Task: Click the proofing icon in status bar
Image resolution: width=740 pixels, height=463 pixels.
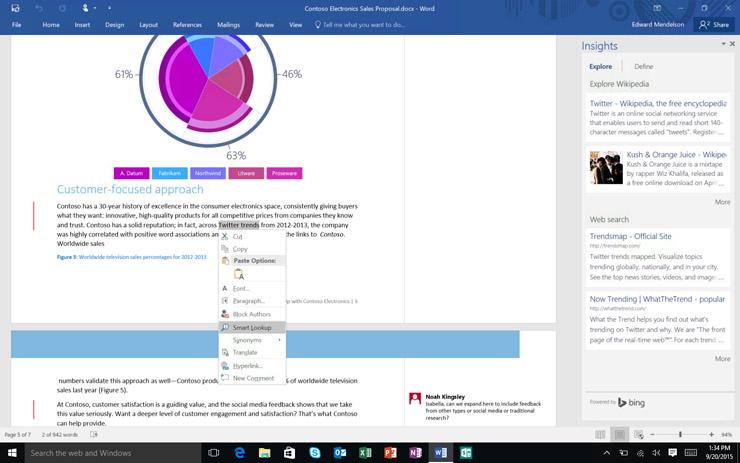Action: (x=94, y=435)
